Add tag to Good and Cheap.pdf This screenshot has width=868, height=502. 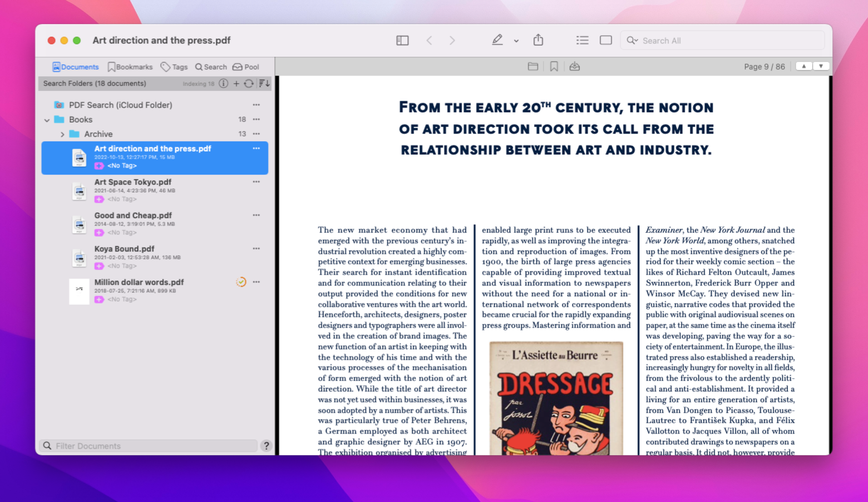coord(99,233)
